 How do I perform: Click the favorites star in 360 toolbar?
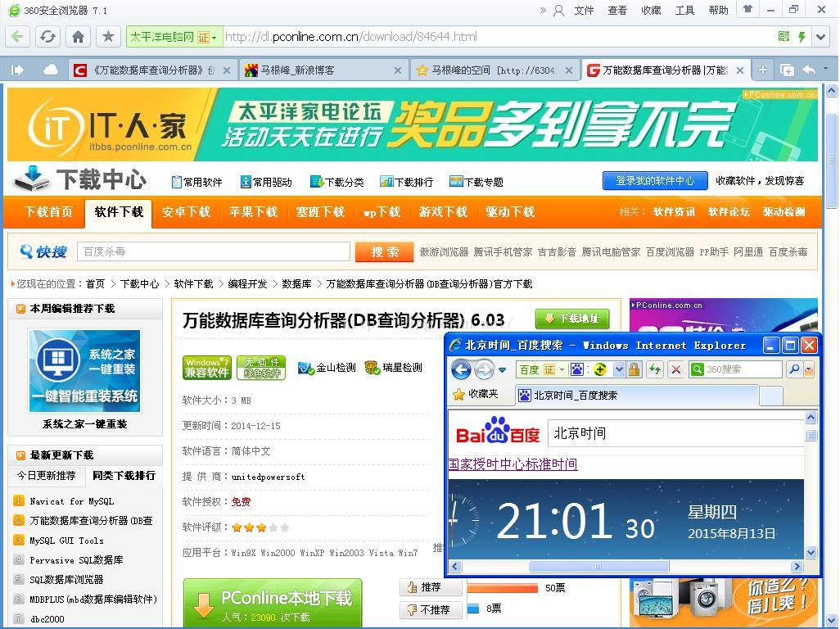[108, 36]
